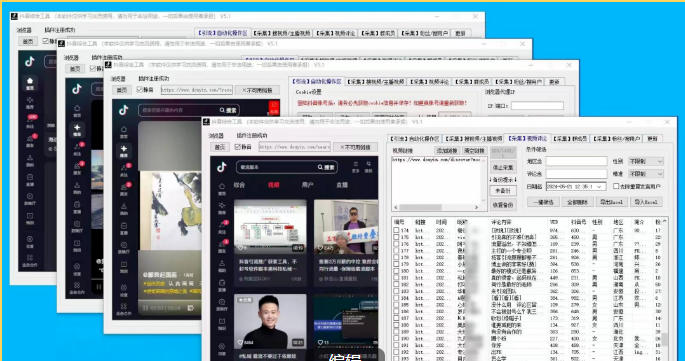Click the stop collecting button

(503, 167)
